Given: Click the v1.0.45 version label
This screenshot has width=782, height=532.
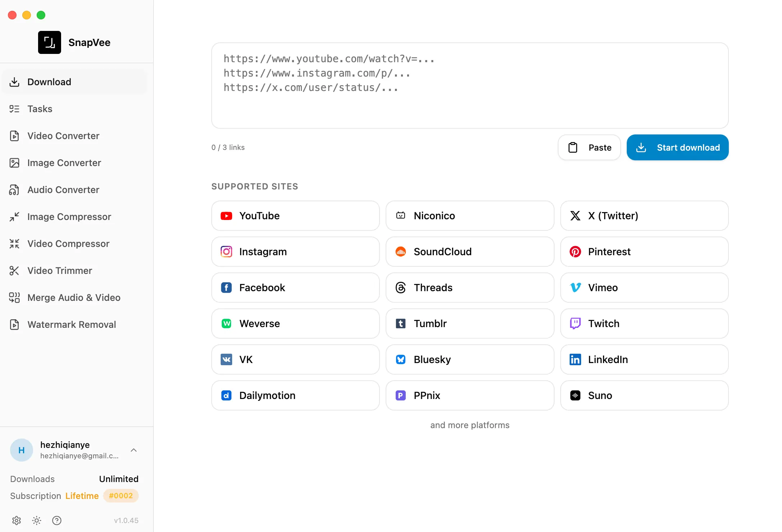Looking at the screenshot, I should [126, 520].
